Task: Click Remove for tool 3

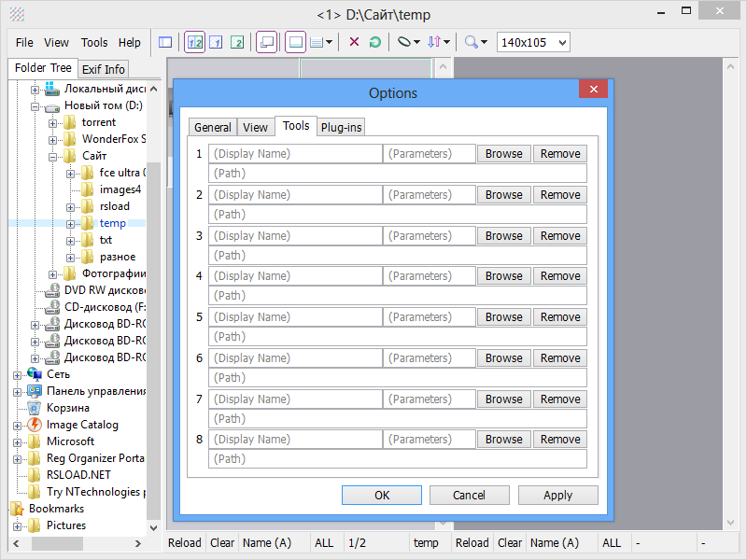Action: (559, 236)
